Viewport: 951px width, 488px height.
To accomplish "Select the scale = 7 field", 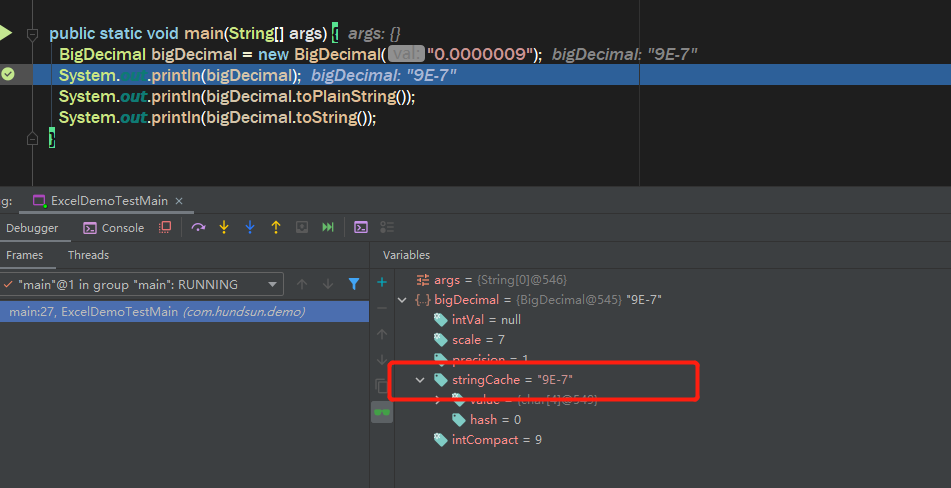I will click(x=469, y=339).
